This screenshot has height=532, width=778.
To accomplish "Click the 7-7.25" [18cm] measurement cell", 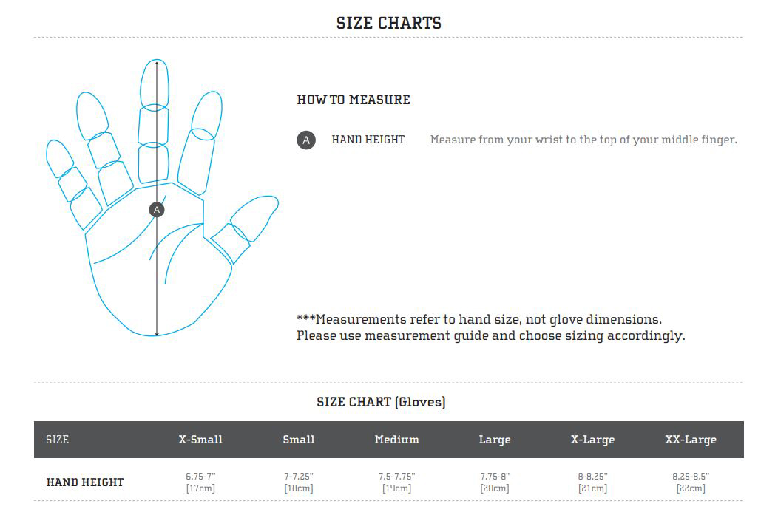I will 299,482.
